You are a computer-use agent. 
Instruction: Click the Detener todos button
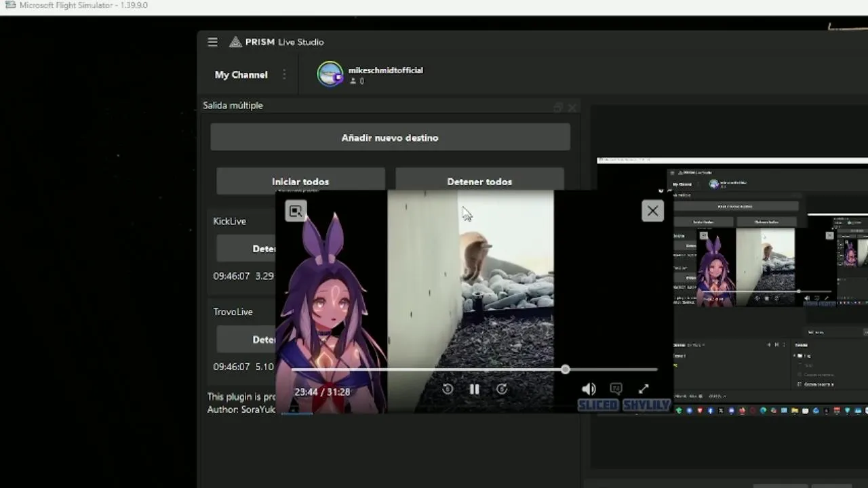point(479,181)
